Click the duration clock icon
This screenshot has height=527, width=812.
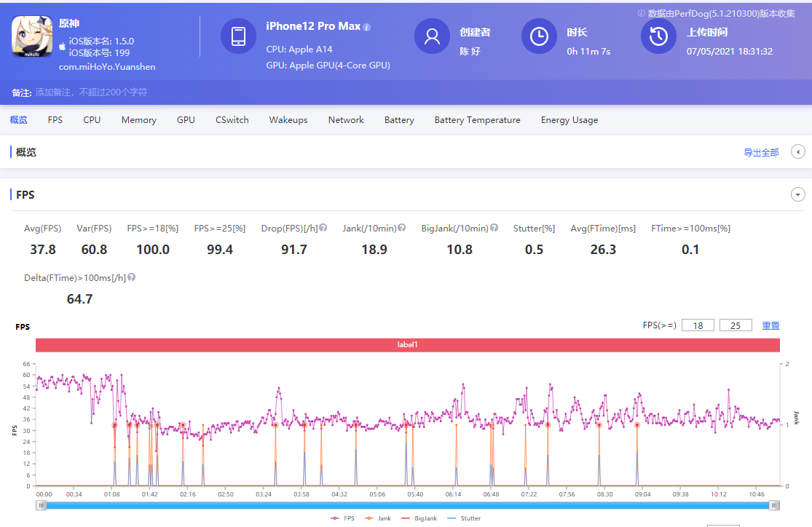click(x=539, y=36)
